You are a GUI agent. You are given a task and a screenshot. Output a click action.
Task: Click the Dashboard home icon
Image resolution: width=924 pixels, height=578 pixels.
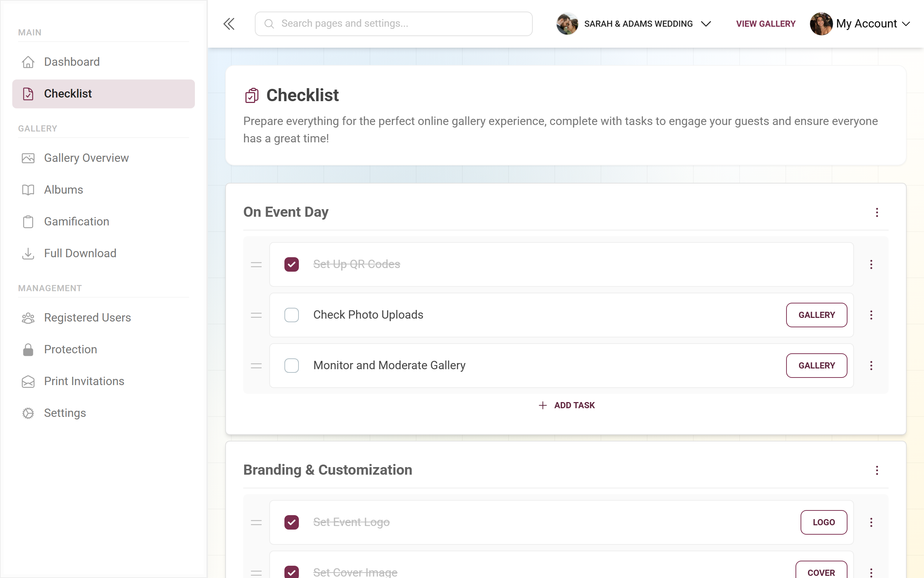point(28,62)
